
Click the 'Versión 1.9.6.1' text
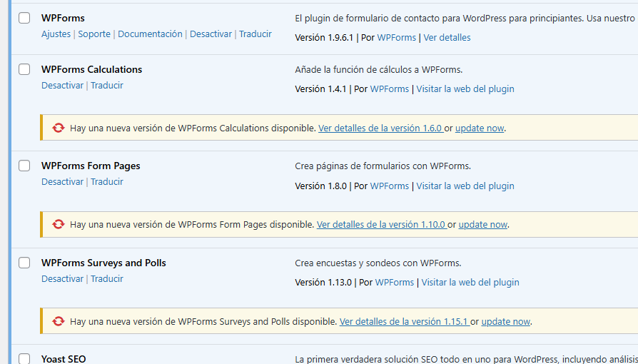click(x=324, y=37)
